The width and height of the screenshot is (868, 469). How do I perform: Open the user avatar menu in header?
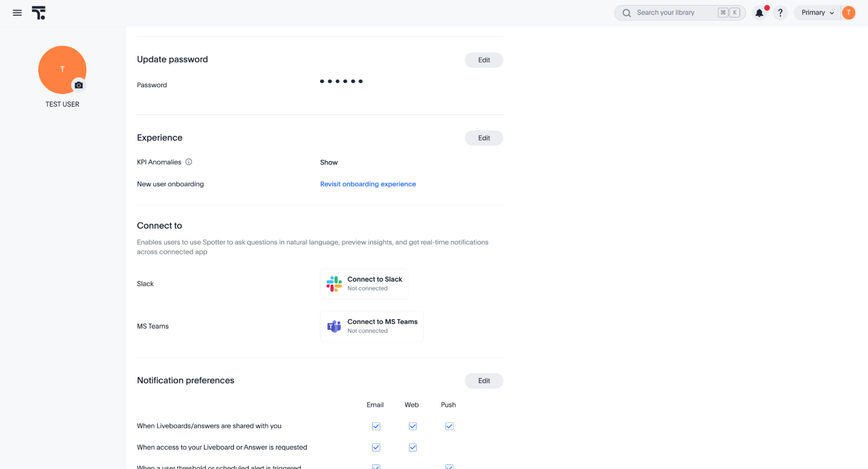pyautogui.click(x=848, y=13)
